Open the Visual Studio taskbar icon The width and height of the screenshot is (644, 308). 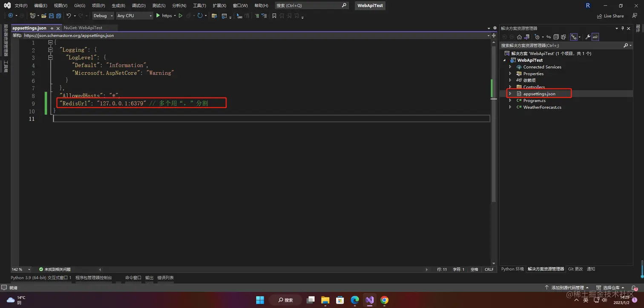tap(369, 300)
